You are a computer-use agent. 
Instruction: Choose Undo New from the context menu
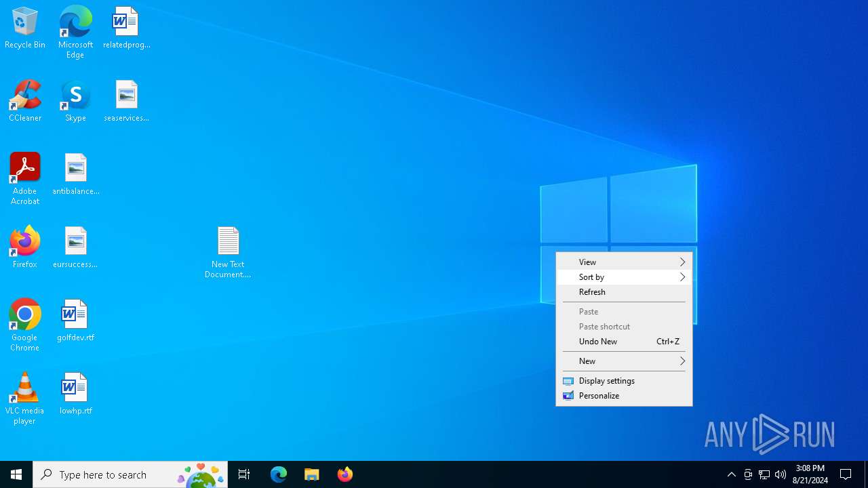pos(624,342)
